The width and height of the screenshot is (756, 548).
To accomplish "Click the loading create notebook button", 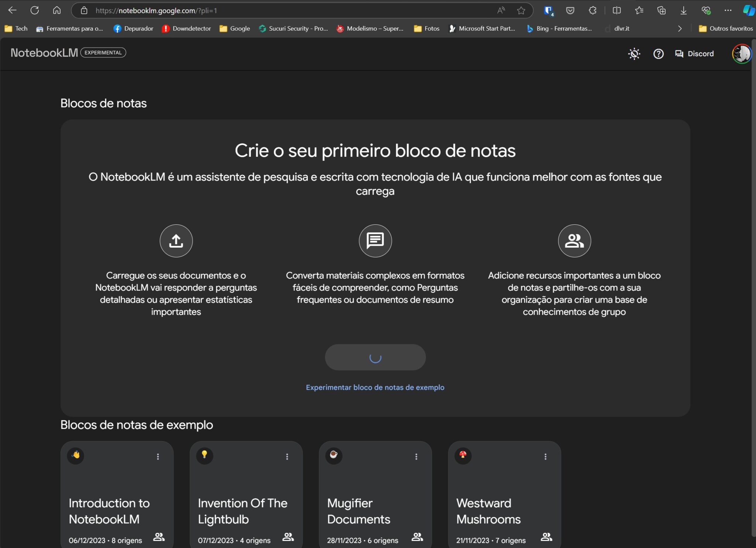I will [x=375, y=357].
